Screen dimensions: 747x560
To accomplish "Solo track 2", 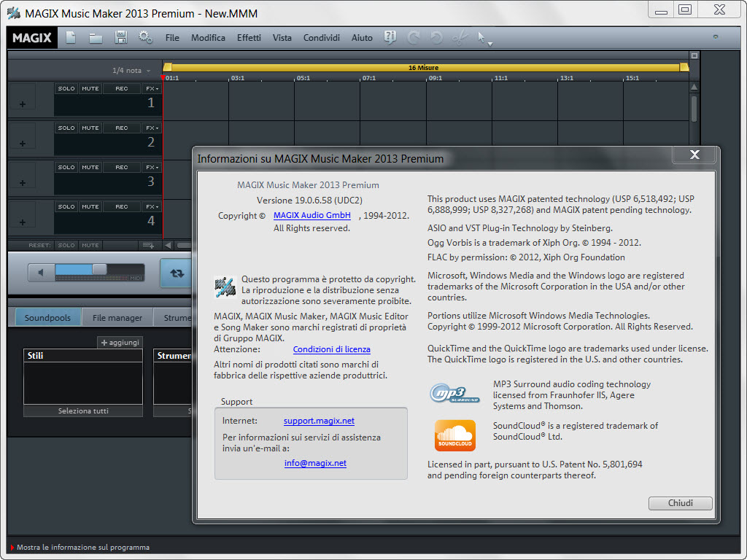I will click(66, 128).
